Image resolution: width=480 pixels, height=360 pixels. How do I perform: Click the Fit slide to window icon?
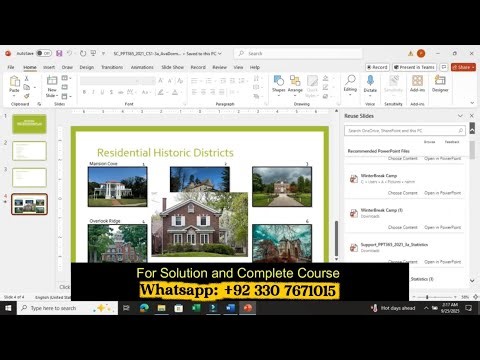476,297
